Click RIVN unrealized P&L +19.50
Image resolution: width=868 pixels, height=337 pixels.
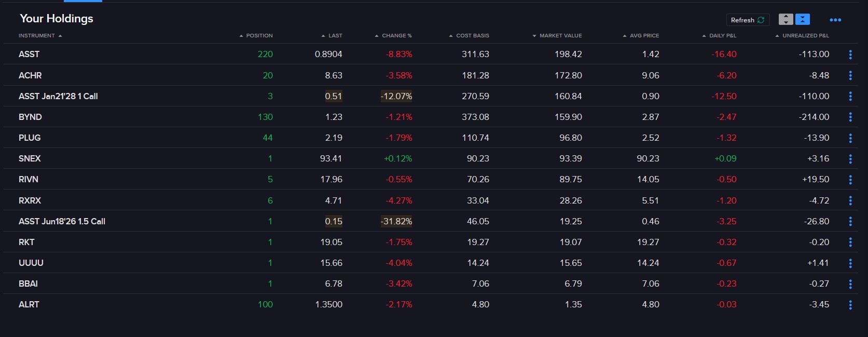[x=816, y=179]
